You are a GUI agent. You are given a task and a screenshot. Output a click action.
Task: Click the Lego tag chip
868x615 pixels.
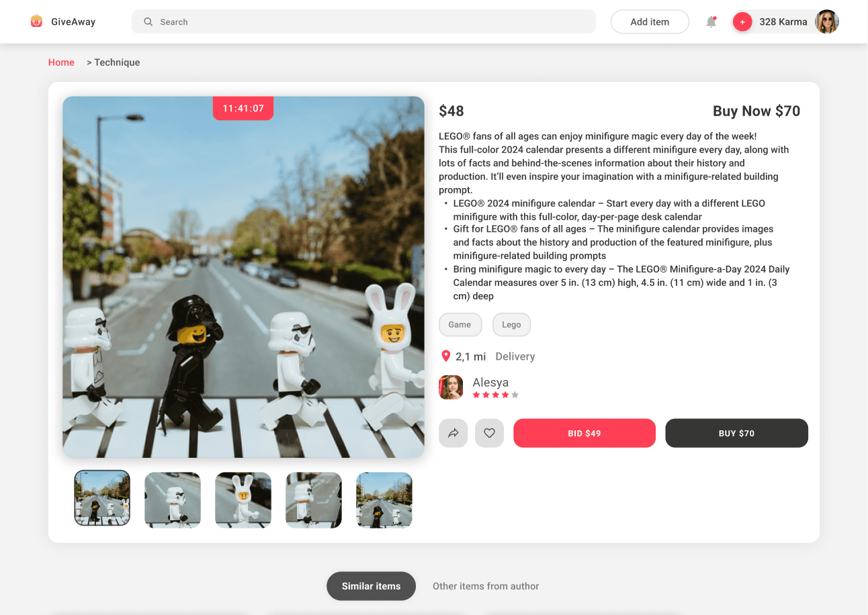point(511,325)
